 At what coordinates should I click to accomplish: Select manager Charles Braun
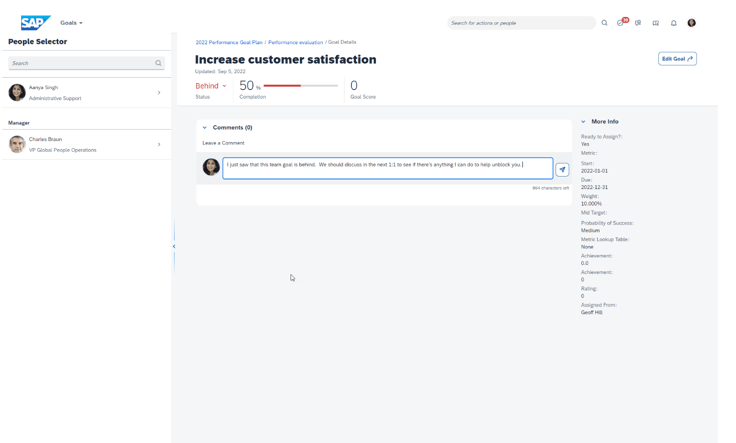pyautogui.click(x=85, y=145)
